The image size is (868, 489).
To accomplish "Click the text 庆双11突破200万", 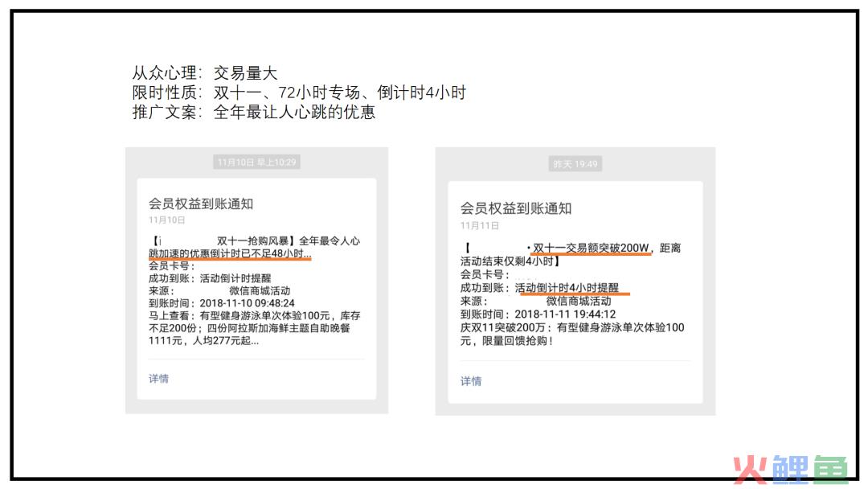I will [x=502, y=327].
